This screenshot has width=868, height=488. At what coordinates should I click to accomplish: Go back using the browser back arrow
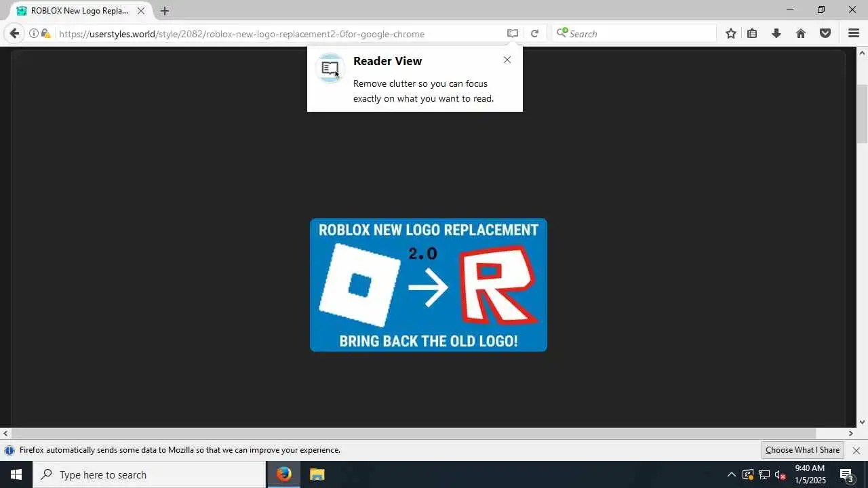pyautogui.click(x=14, y=33)
